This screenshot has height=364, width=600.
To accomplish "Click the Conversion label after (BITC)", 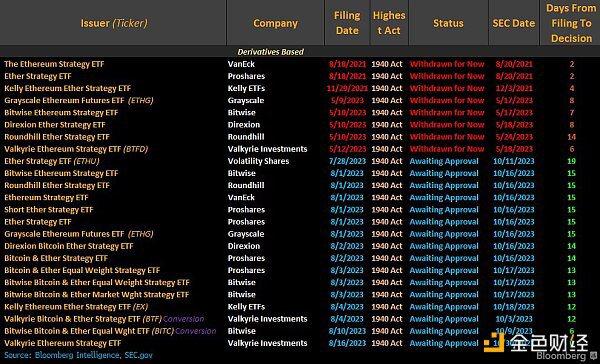I will pos(196,331).
